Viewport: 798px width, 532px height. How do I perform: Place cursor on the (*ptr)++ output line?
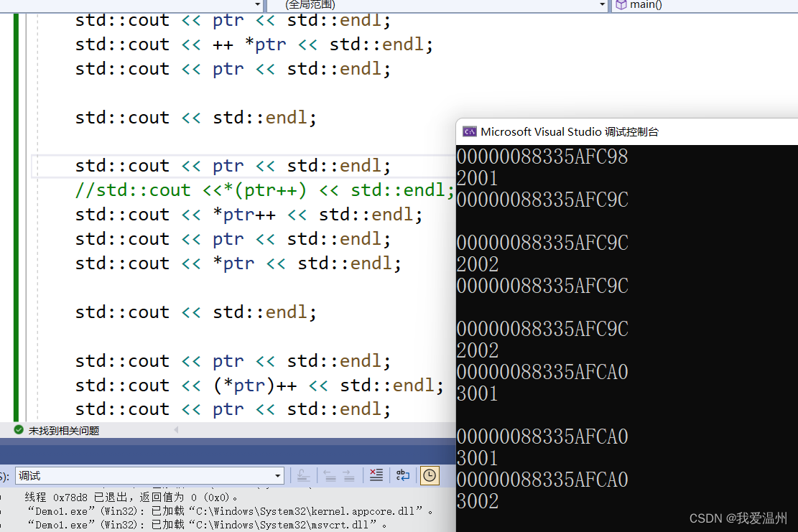coord(259,386)
